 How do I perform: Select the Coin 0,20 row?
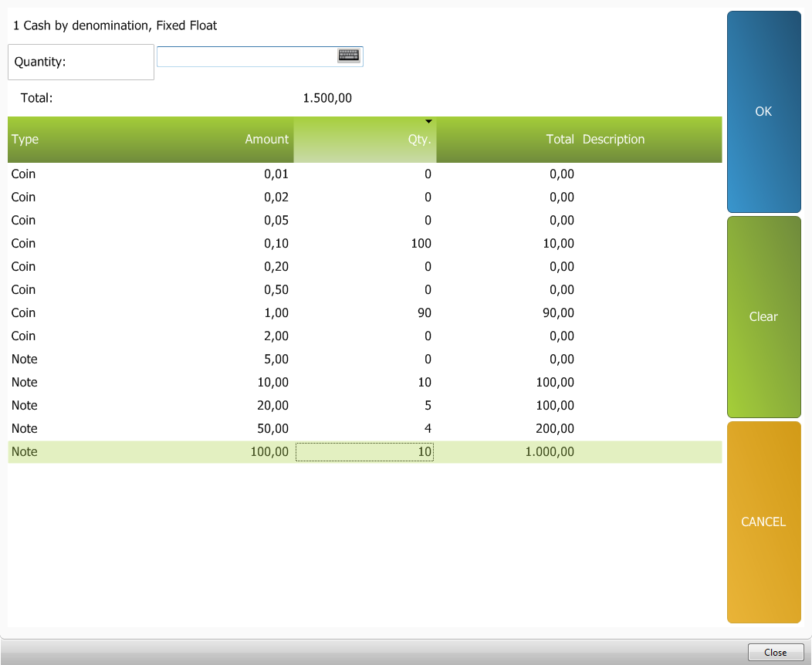coord(364,266)
